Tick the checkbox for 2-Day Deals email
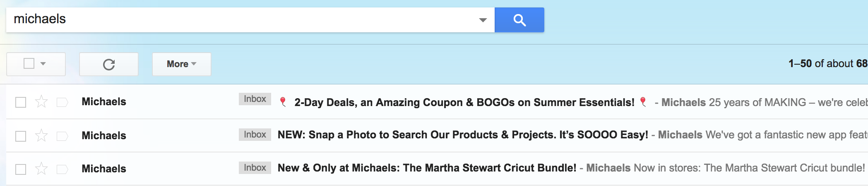 21,102
